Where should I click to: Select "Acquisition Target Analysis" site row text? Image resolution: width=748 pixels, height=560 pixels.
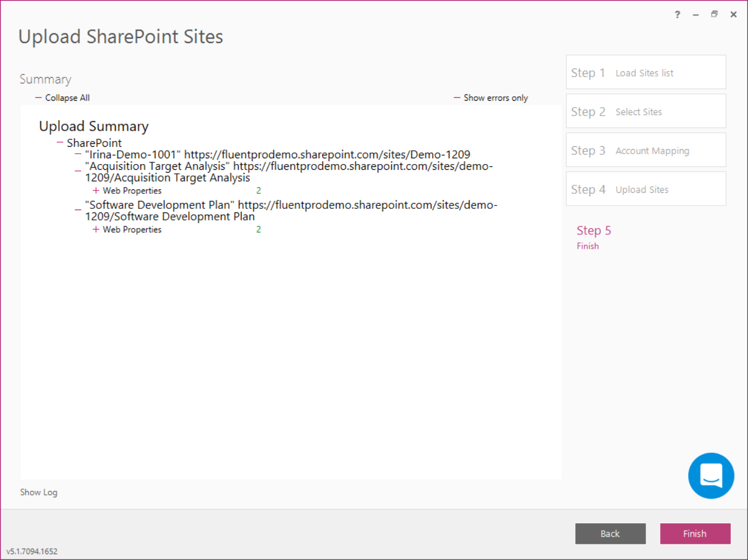tap(289, 172)
